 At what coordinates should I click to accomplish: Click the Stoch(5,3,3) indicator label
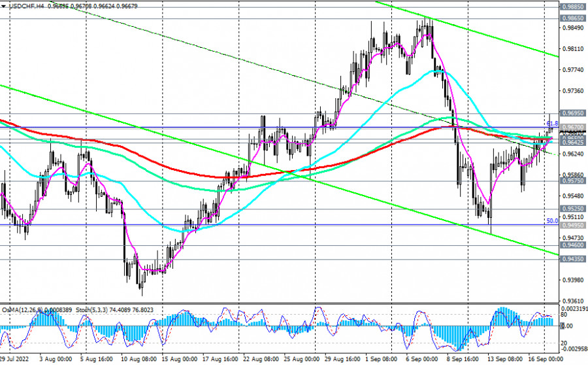(x=93, y=309)
